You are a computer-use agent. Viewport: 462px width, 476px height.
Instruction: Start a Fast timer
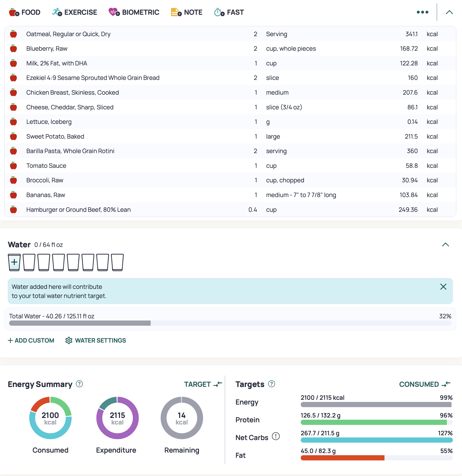tap(229, 12)
